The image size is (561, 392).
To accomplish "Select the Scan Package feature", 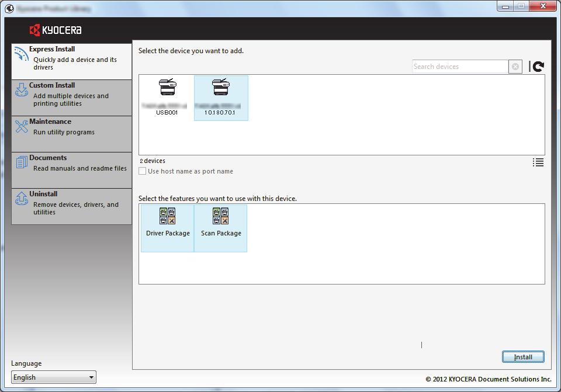I will 220,228.
